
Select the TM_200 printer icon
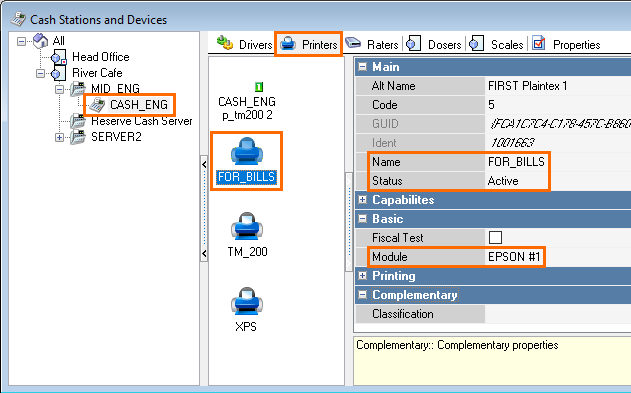click(247, 226)
